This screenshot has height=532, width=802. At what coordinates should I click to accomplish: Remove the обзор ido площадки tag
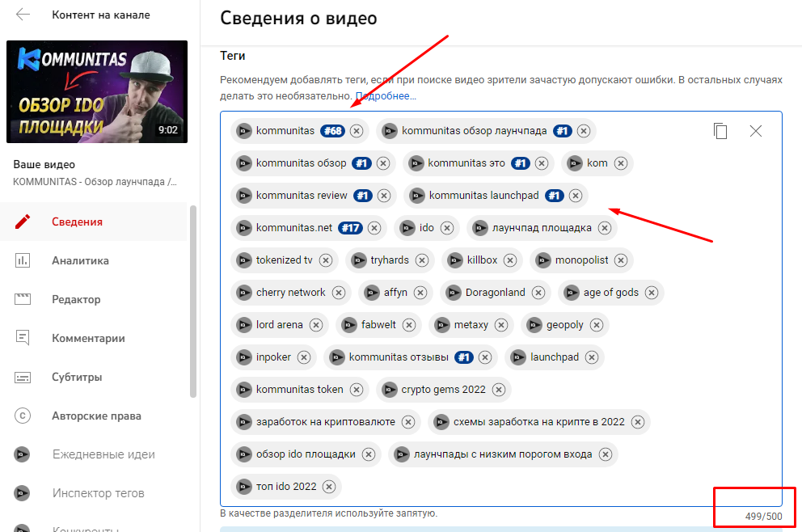[x=369, y=454]
